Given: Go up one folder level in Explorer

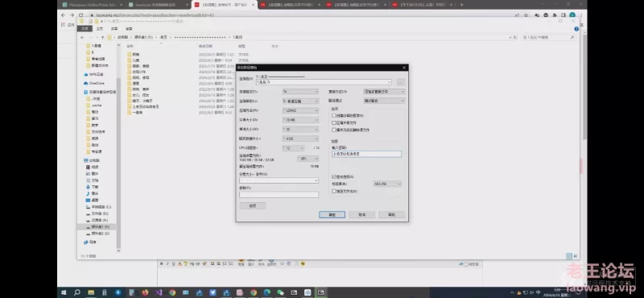Looking at the screenshot, I should (102, 37).
